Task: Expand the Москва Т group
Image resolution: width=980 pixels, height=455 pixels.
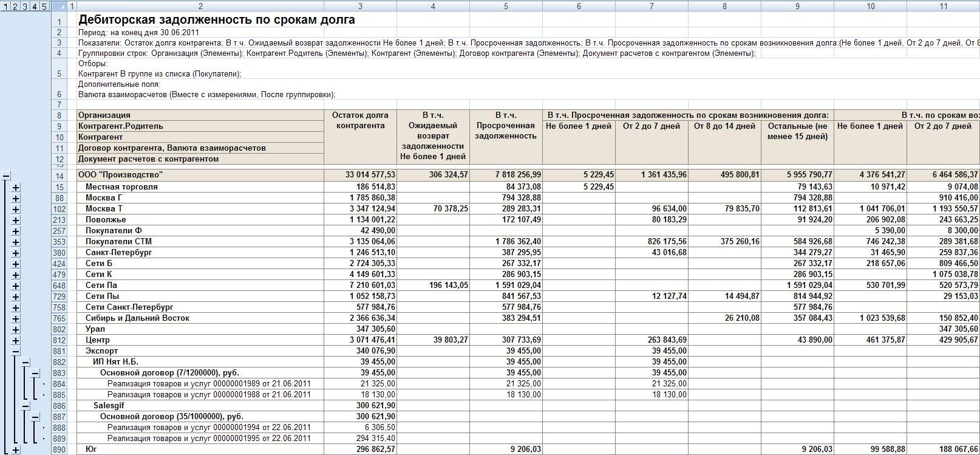Action: [x=16, y=209]
